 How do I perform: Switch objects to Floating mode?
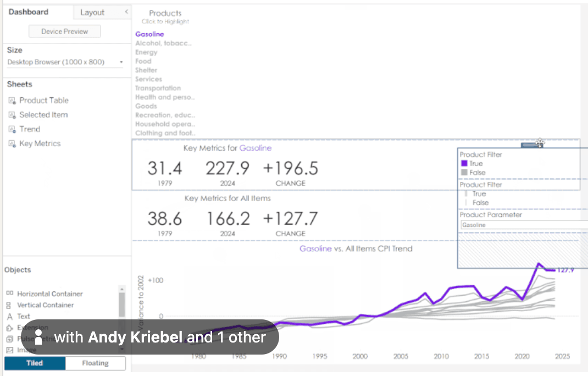(95, 363)
